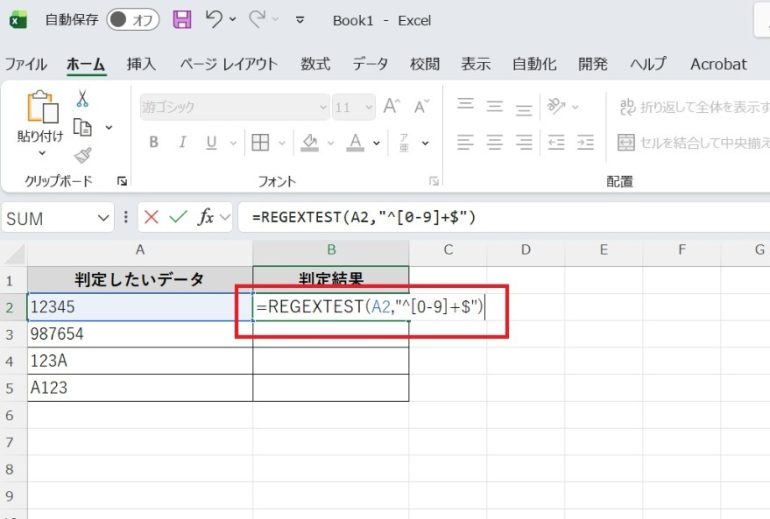Click the Decrease Font Size icon

[421, 106]
